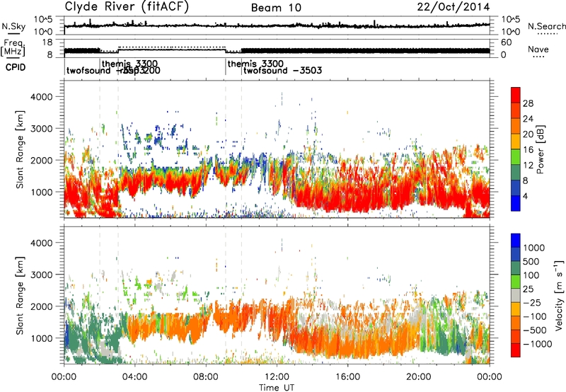Screen dimensions: 566x392
Task: Click the 'Nave' legend label
Action: (x=538, y=50)
